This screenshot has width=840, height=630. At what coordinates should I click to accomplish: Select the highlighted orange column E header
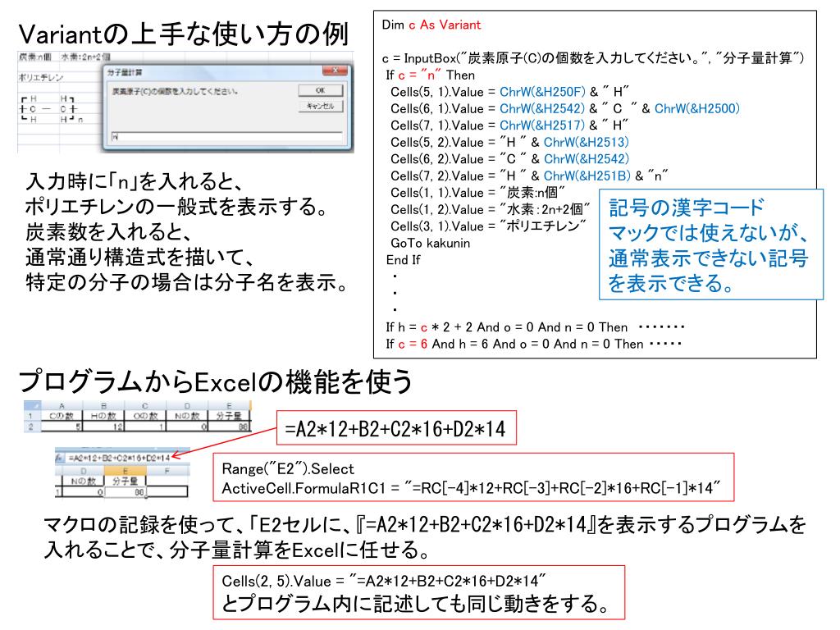click(126, 471)
